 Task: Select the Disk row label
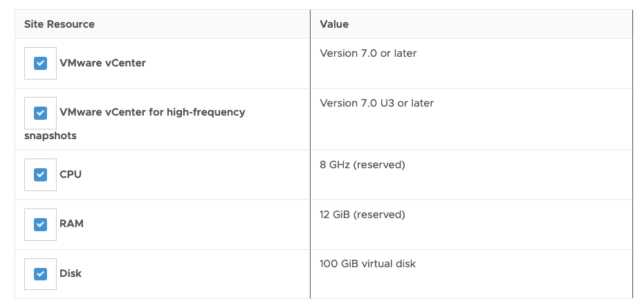click(71, 273)
